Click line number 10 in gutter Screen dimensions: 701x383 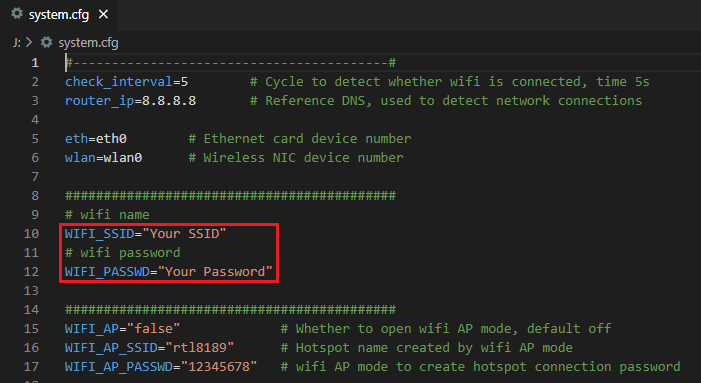tap(31, 234)
